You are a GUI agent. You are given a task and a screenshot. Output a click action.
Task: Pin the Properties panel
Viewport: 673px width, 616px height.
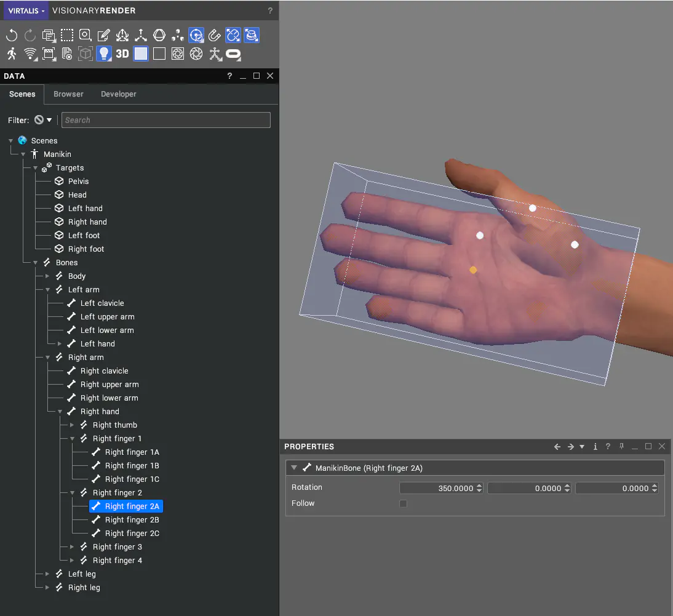(621, 446)
